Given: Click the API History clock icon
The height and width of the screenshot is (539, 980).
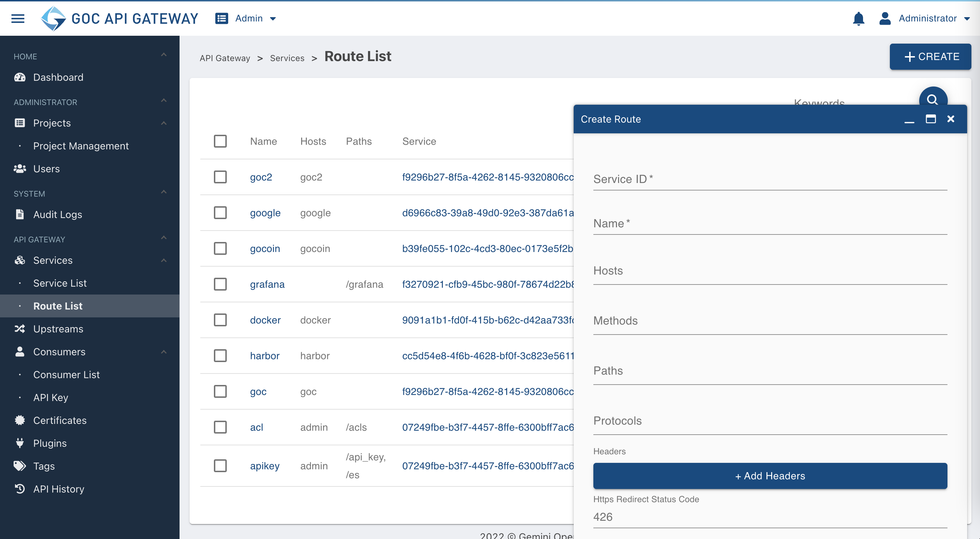Looking at the screenshot, I should coord(20,489).
